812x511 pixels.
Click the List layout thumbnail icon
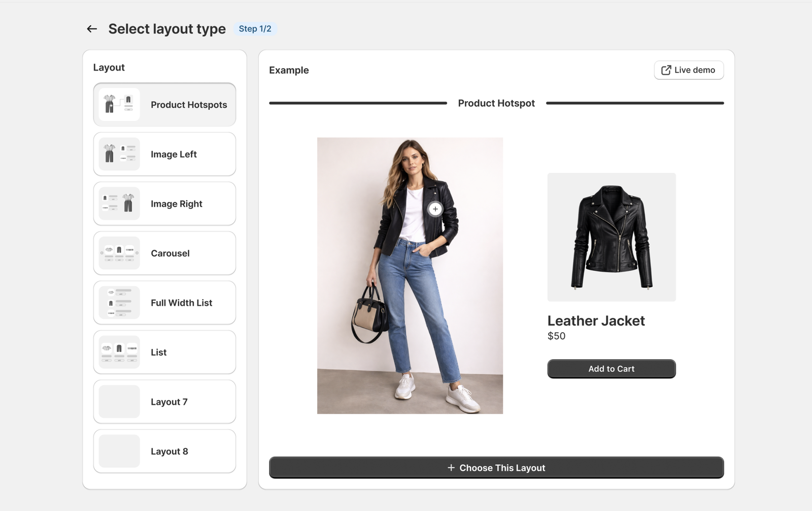[x=119, y=352]
